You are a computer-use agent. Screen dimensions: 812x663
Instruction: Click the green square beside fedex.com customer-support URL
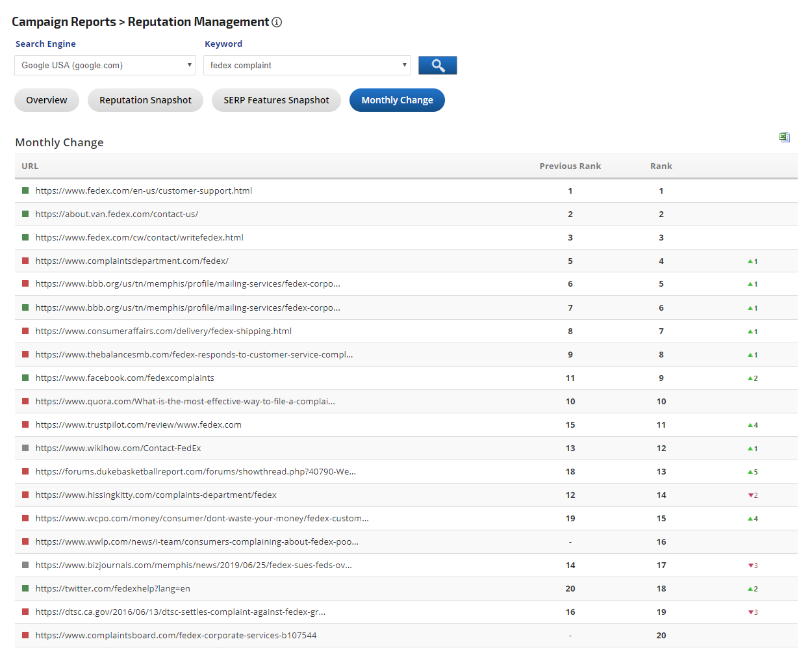pyautogui.click(x=25, y=190)
